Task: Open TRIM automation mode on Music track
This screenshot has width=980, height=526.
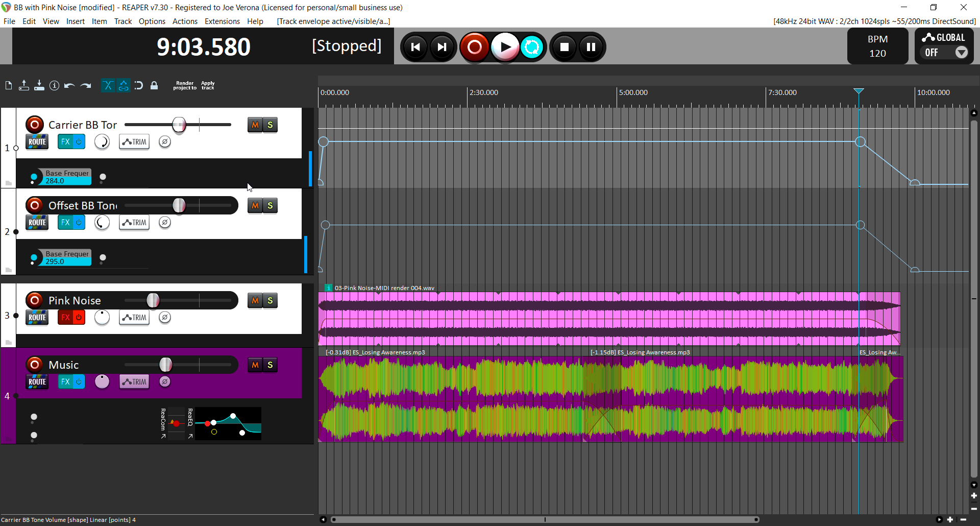Action: point(134,382)
